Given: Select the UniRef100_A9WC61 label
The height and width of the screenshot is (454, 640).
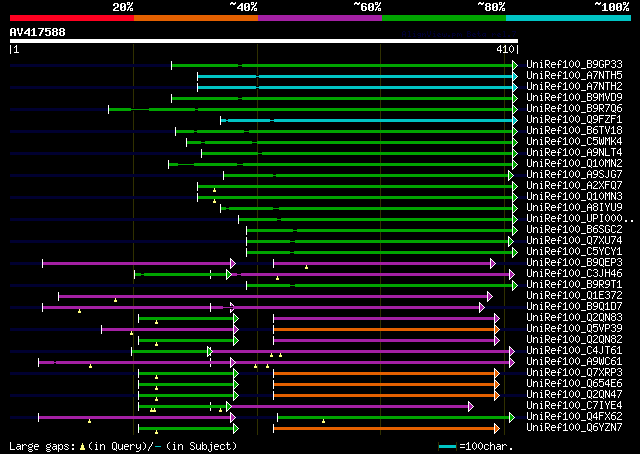Looking at the screenshot, I should pyautogui.click(x=574, y=362).
